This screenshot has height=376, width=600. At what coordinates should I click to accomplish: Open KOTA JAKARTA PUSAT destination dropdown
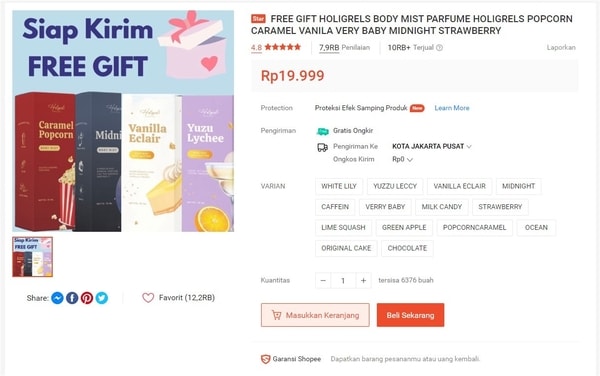[432, 146]
